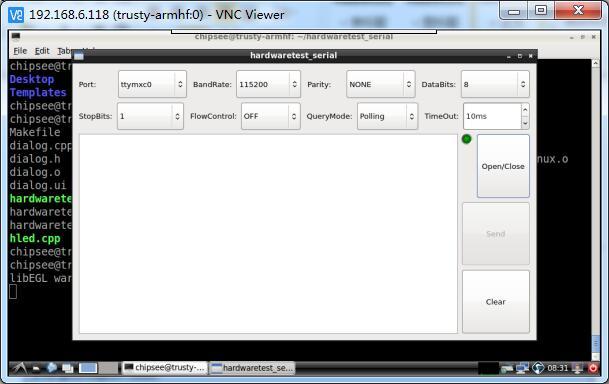This screenshot has width=609, height=384.
Task: Click the network monitor tray icon
Action: pos(507,368)
